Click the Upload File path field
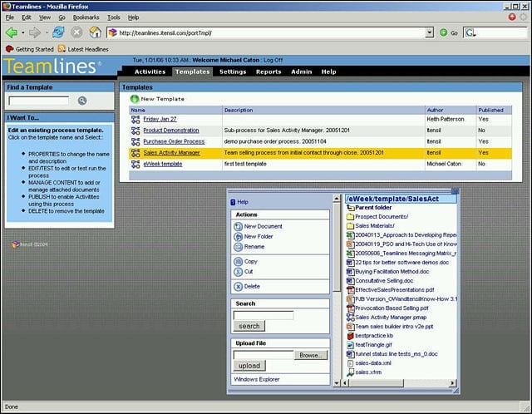This screenshot has width=532, height=414. pyautogui.click(x=264, y=355)
